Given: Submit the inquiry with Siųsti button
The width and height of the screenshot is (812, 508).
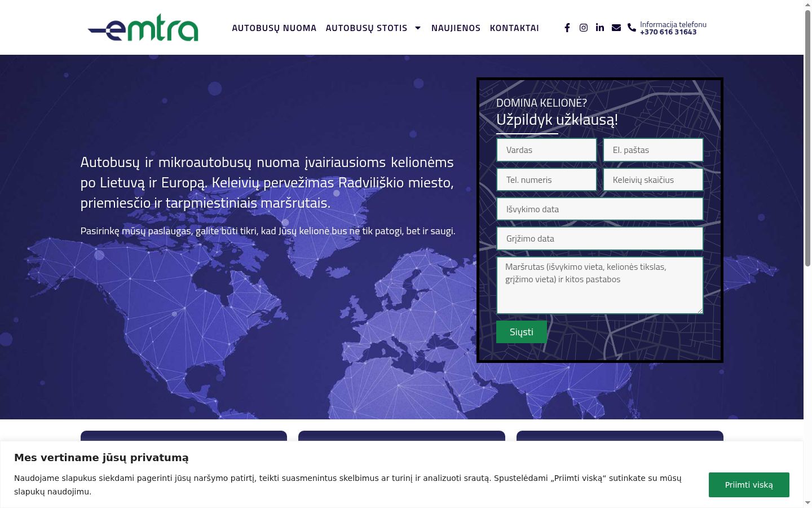Looking at the screenshot, I should 522,332.
